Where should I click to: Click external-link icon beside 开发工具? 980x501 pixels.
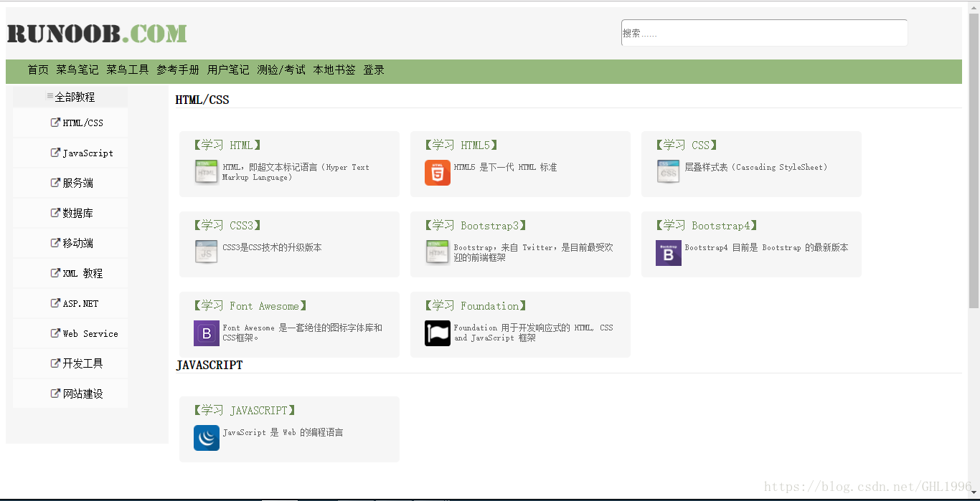(55, 363)
